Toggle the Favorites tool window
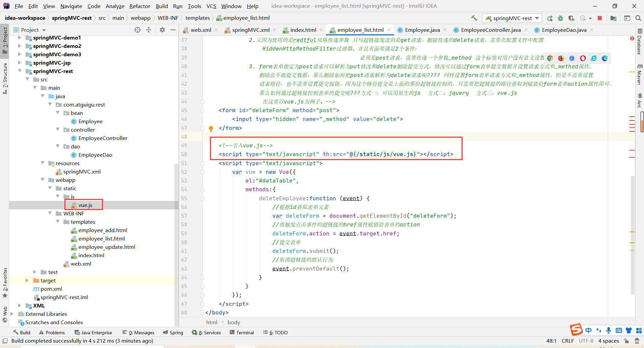Screen dimensions: 644x348 [x=5, y=283]
